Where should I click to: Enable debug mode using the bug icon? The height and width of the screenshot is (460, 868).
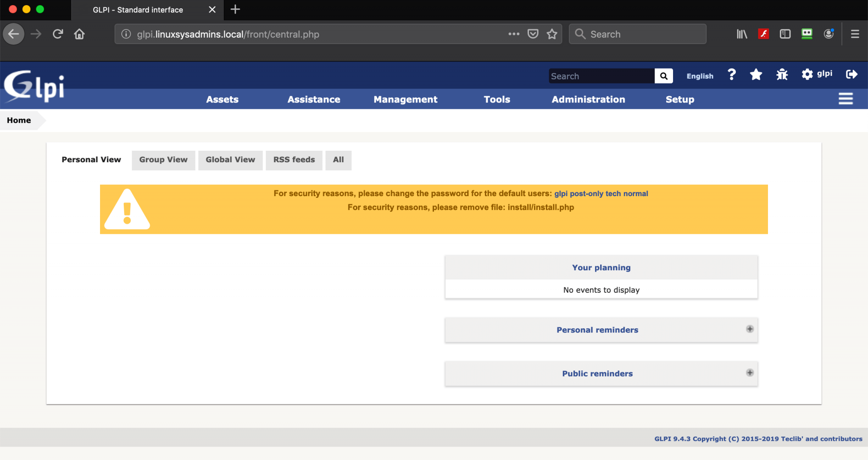click(782, 75)
